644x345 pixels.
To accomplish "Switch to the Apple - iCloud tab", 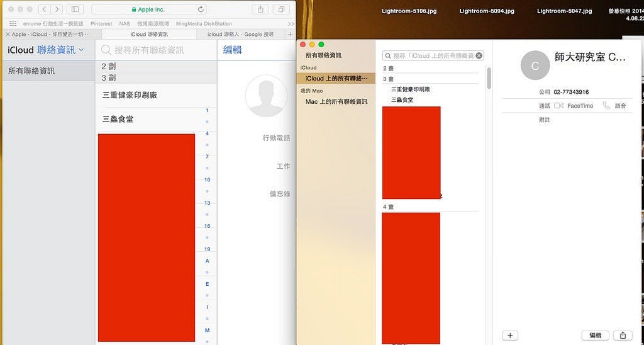I will click(x=52, y=35).
